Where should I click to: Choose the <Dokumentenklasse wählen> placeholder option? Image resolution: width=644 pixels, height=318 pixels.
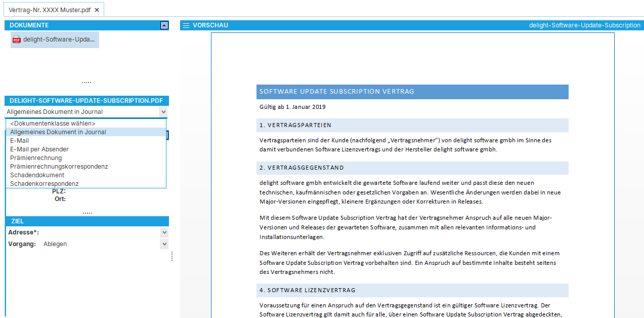pyautogui.click(x=53, y=124)
